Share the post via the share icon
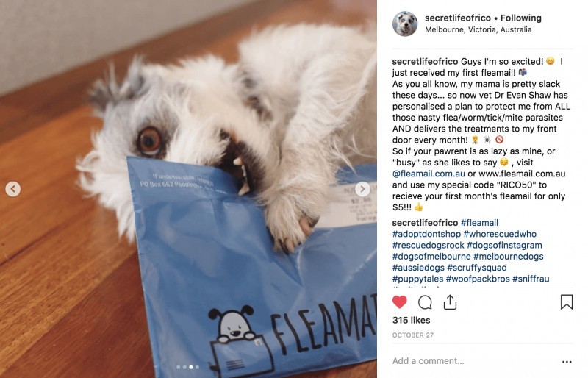This screenshot has width=588, height=378. [450, 302]
